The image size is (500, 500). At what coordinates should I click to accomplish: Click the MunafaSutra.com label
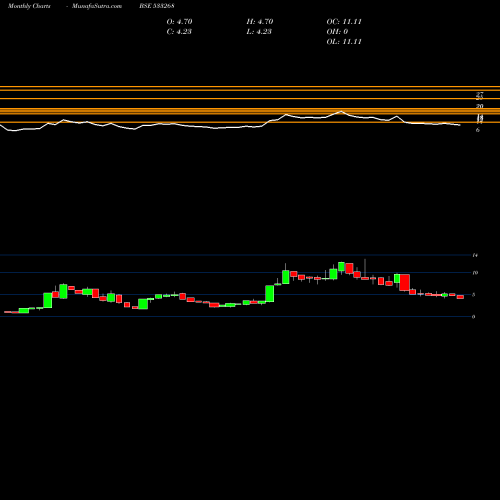[97, 6]
